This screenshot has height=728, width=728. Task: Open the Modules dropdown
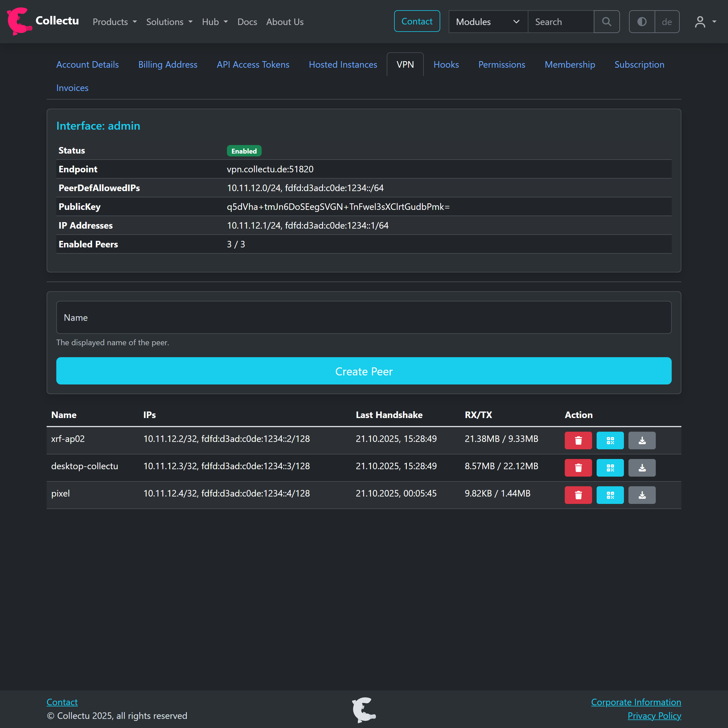pos(488,22)
